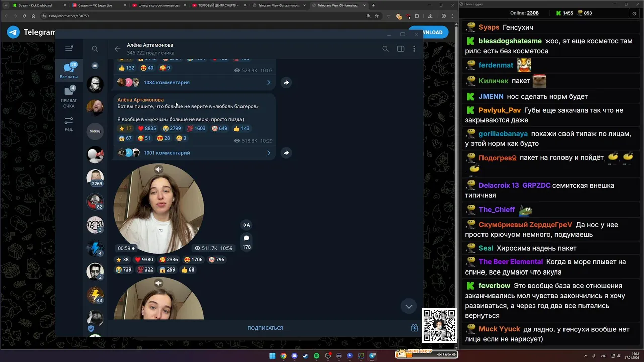Open the 178 comments bubble icon
Screen dimensions: 644x362
click(x=246, y=238)
